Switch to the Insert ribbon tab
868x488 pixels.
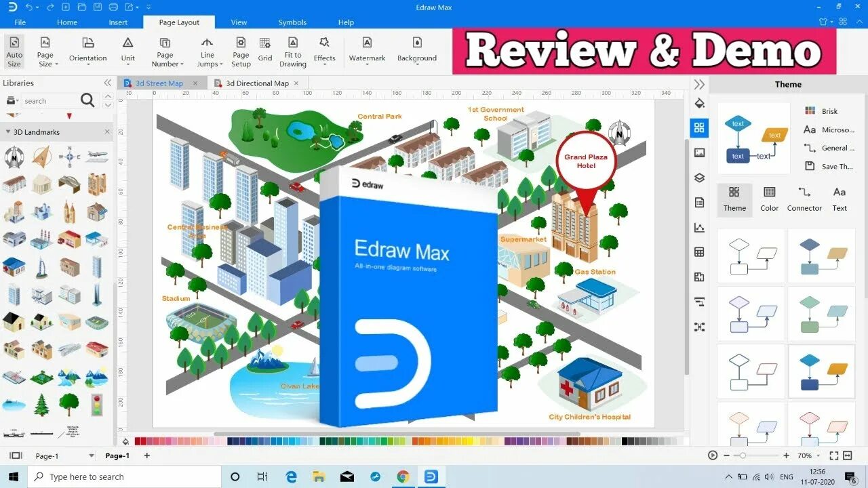tap(118, 22)
